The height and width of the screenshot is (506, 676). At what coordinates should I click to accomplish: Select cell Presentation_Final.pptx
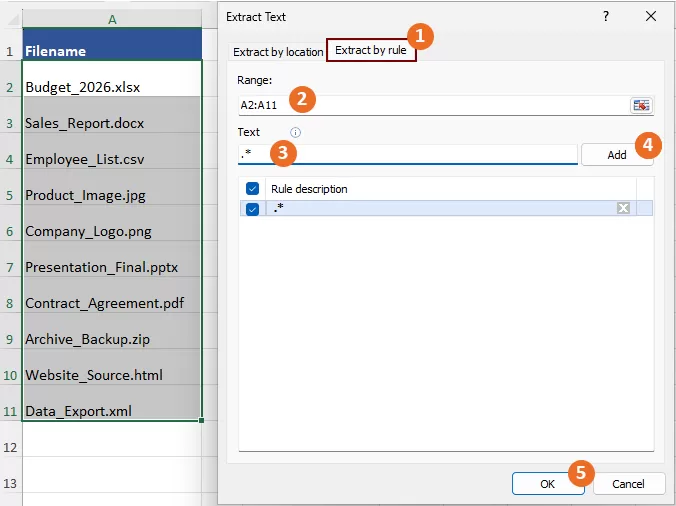112,259
